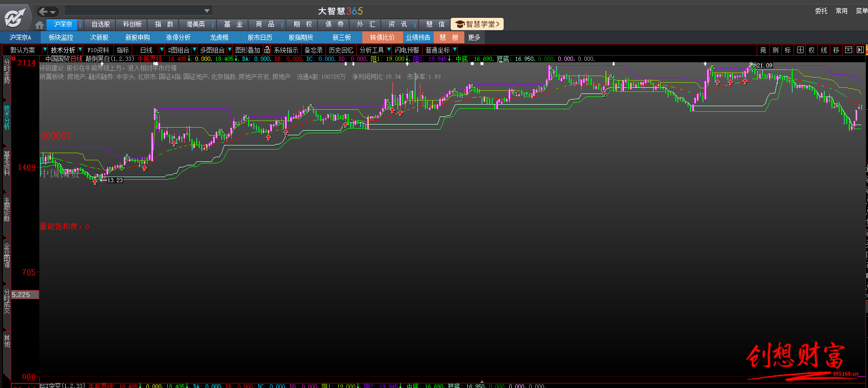The image size is (868, 388).
Task: Open the 板块监控 sub-tab
Action: click(x=61, y=38)
